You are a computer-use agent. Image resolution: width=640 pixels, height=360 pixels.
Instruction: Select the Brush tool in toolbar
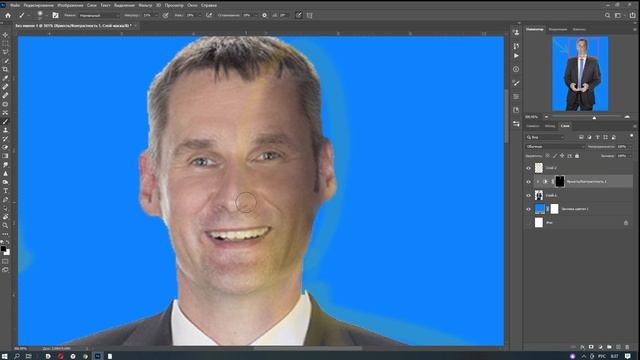(x=5, y=121)
